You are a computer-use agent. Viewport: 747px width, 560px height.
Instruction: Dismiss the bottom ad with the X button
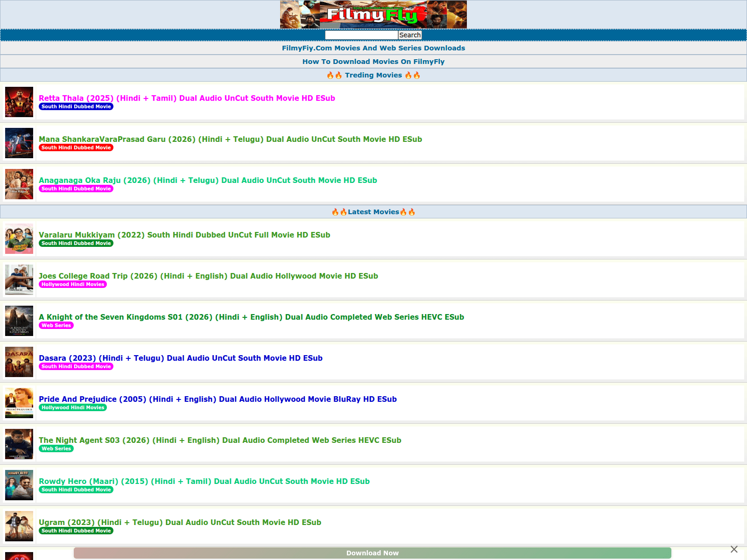(x=734, y=550)
